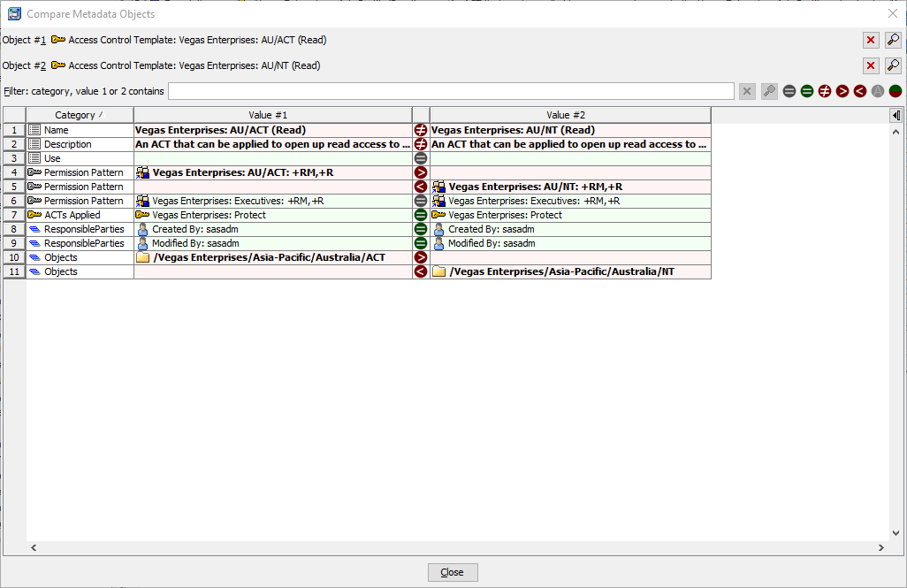Image resolution: width=907 pixels, height=588 pixels.
Task: Select the 'ACTs Applied' category cell
Action: coord(80,215)
